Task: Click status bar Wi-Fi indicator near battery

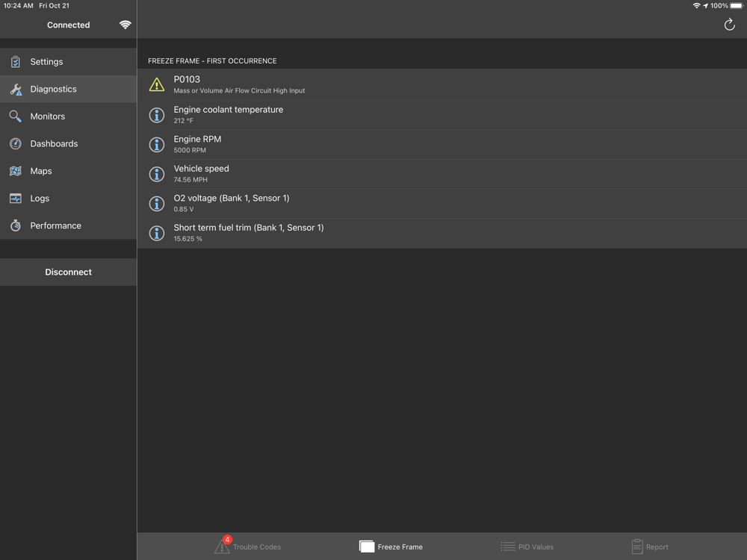Action: pos(696,6)
